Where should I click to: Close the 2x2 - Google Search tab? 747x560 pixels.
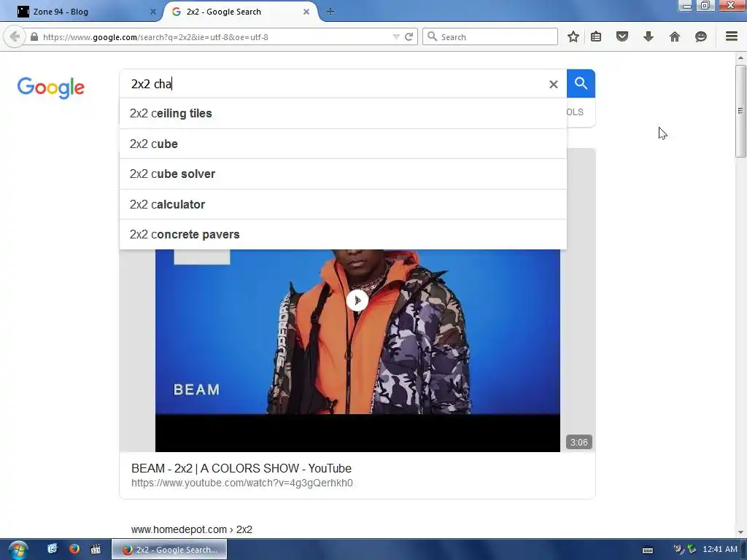(306, 12)
